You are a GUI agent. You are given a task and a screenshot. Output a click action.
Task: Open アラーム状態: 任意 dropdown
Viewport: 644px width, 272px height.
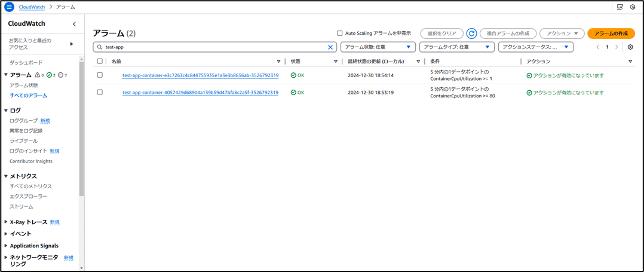(x=378, y=47)
